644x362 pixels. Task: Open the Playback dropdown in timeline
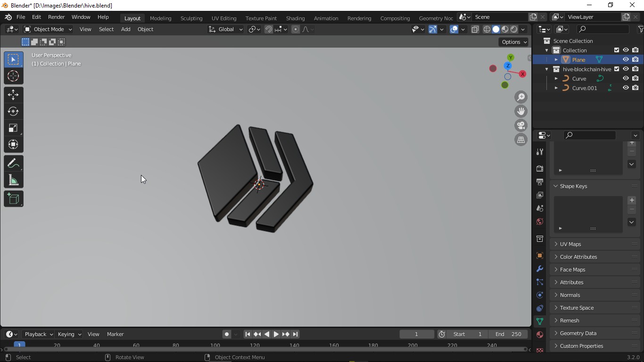click(x=38, y=334)
